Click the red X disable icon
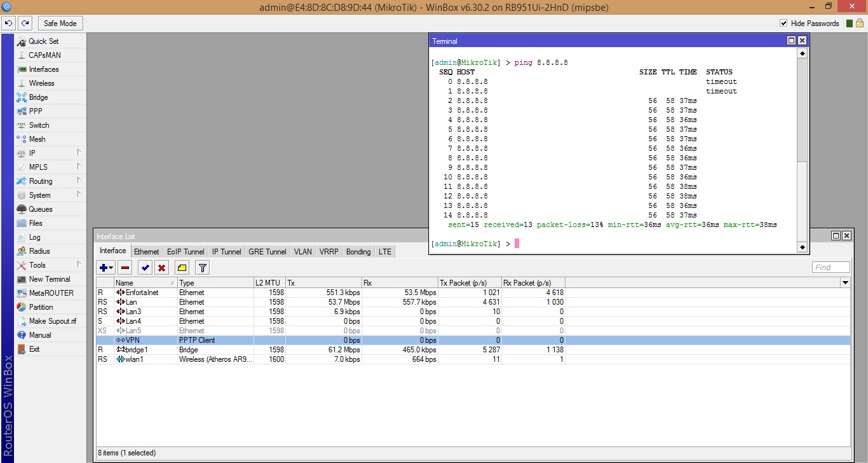 162,268
